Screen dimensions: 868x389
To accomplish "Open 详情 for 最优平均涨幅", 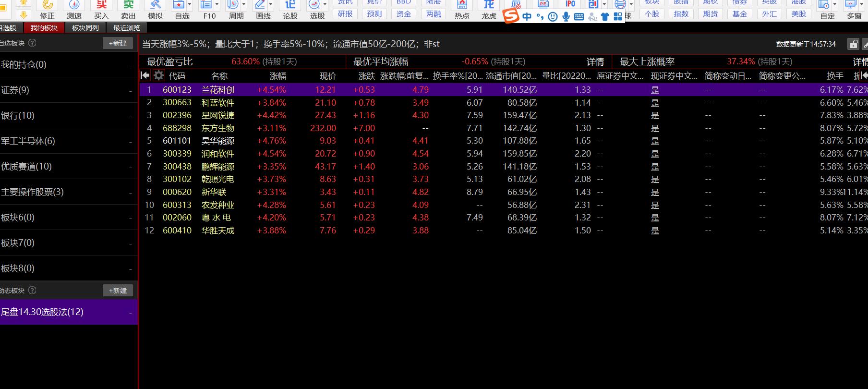I will pos(595,61).
